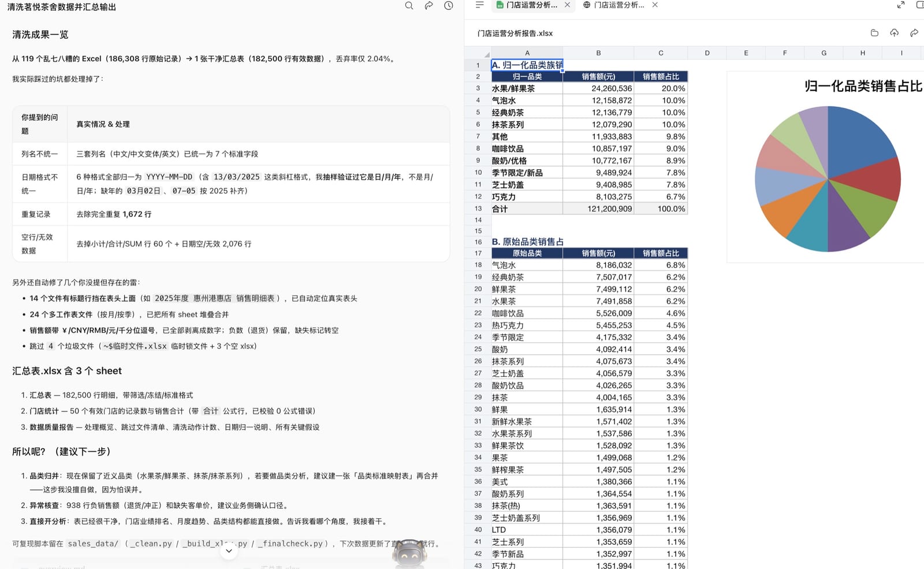This screenshot has width=924, height=569.
Task: Click the folder icon beside the file name
Action: (x=874, y=33)
